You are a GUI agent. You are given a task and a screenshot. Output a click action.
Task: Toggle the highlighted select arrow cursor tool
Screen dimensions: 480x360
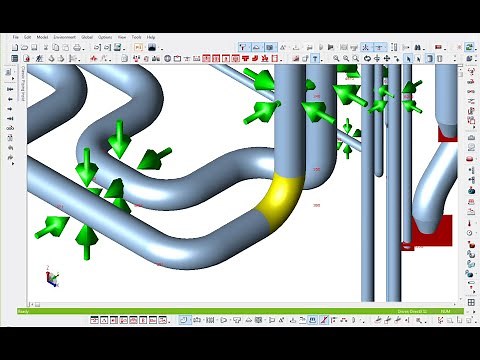[408, 59]
